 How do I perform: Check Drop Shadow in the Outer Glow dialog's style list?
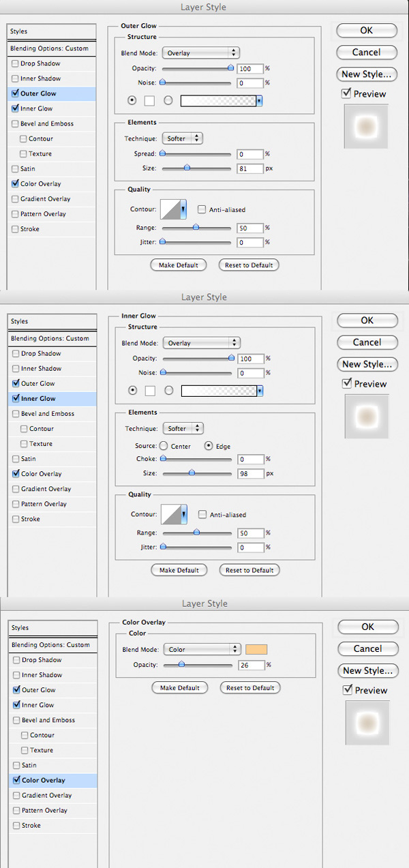click(x=15, y=63)
